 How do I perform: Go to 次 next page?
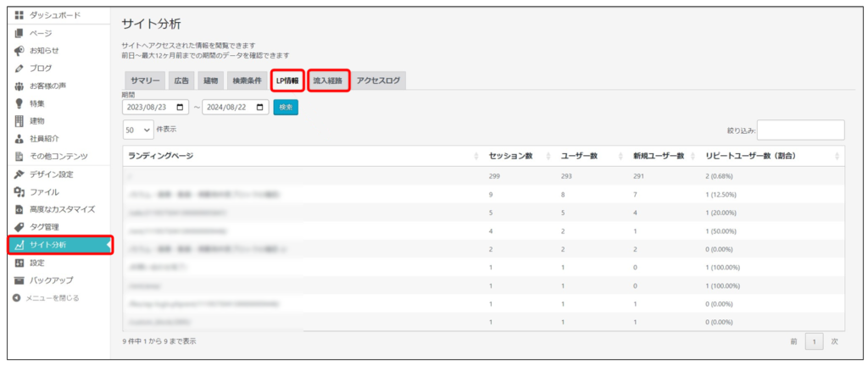tap(834, 341)
